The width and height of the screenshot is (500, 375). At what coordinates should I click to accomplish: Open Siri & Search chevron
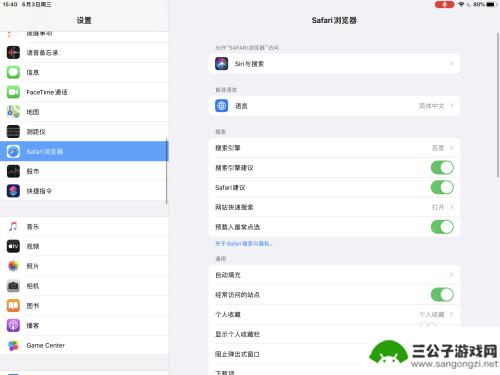(x=451, y=63)
